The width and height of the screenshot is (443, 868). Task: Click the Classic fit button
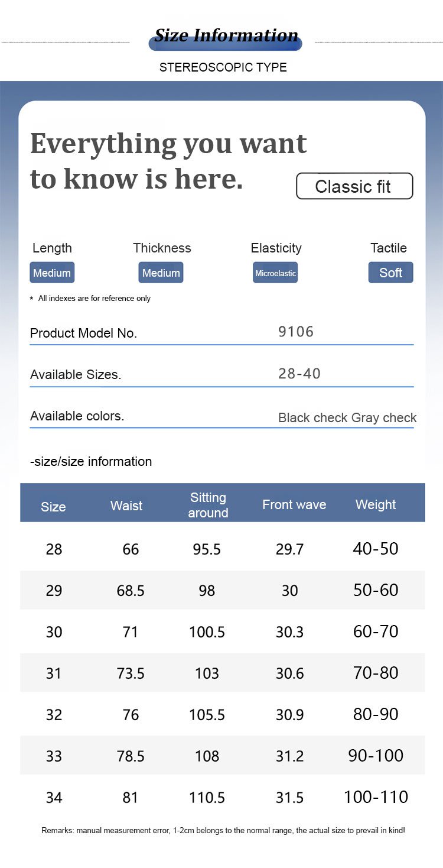tap(354, 186)
